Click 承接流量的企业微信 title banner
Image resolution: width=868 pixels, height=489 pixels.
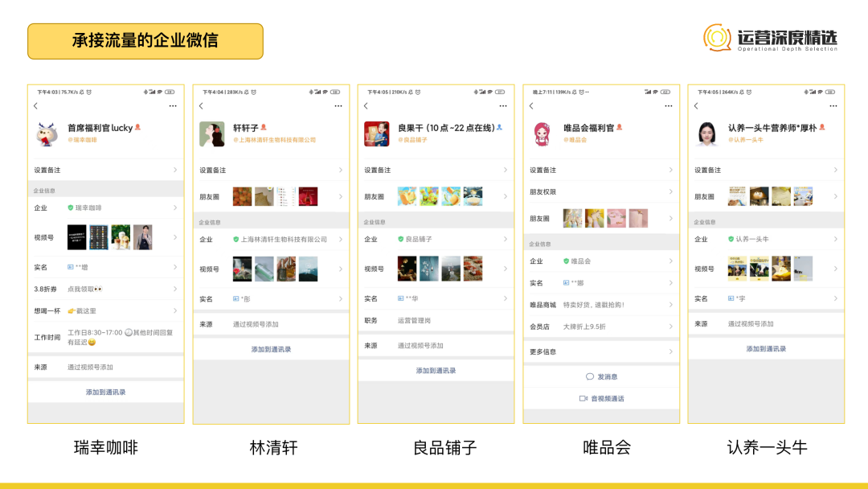click(145, 41)
